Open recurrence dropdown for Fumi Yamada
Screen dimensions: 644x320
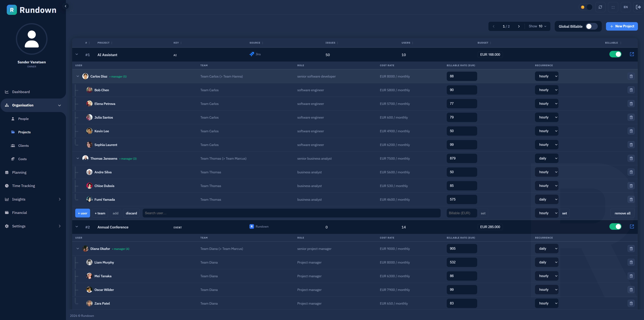pos(546,199)
